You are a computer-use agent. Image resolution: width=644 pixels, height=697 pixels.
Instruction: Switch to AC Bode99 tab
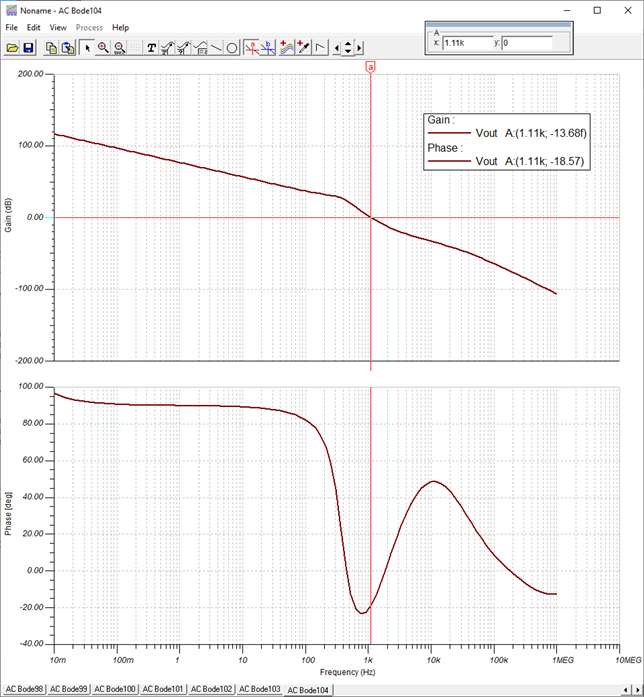[68, 689]
